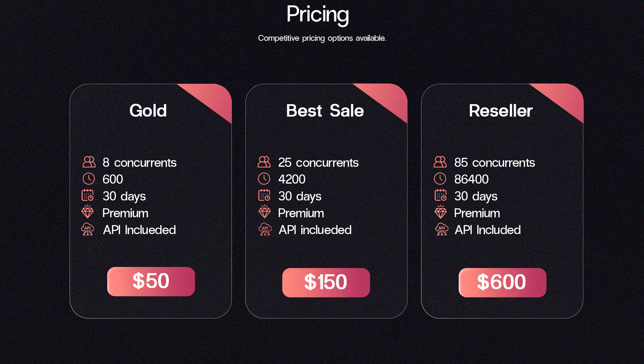Click the clock icon beside 86400
This screenshot has width=644, height=364.
pos(440,179)
